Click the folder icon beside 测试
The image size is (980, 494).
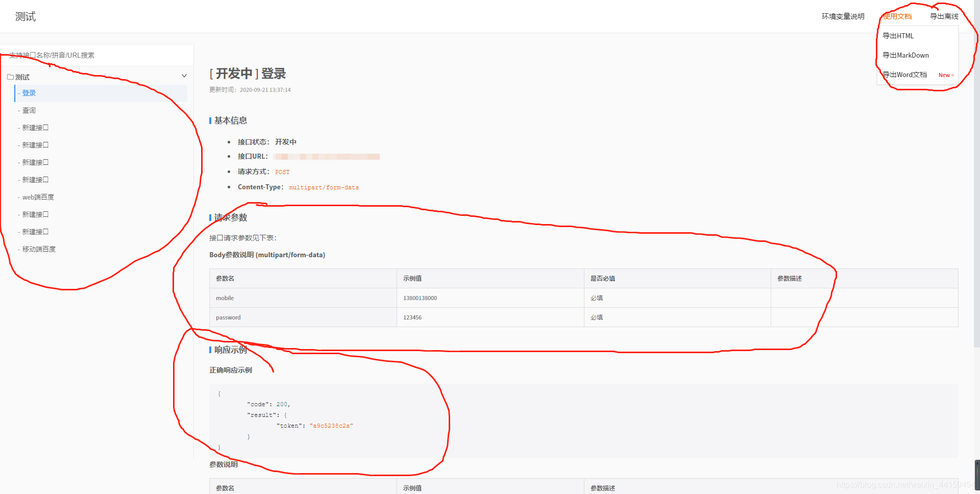point(10,77)
